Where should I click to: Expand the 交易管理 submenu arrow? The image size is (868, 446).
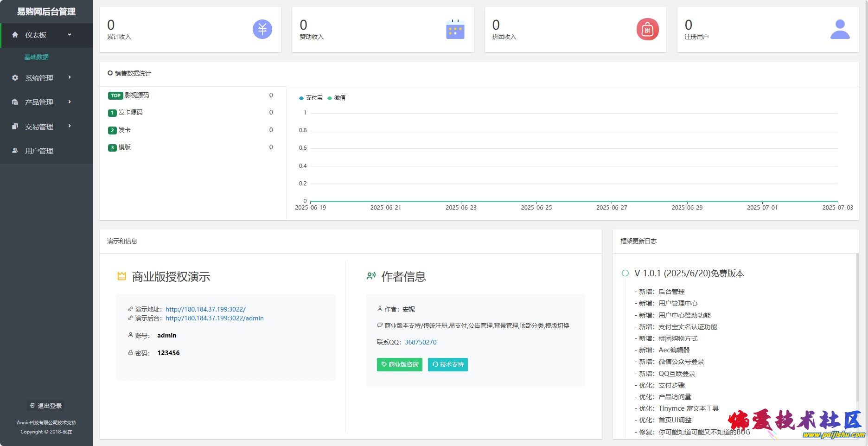click(70, 126)
